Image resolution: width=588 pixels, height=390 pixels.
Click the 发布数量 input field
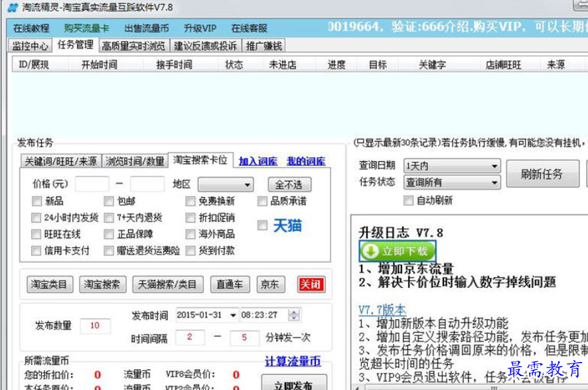pos(96,326)
